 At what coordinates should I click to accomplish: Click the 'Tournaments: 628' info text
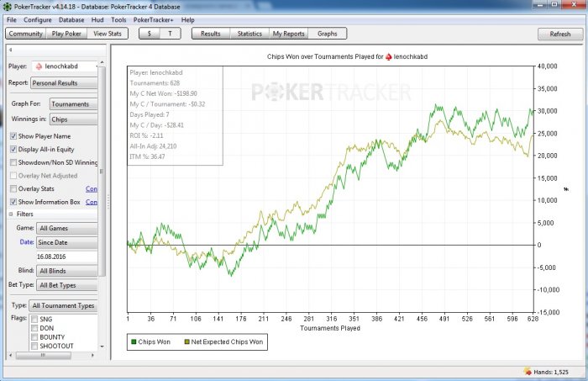(x=155, y=83)
